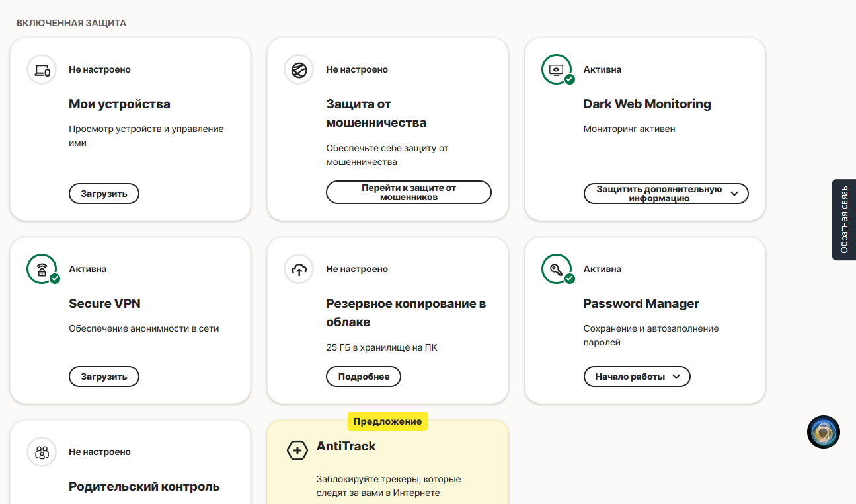This screenshot has height=504, width=856.
Task: Click the scam protection shield icon
Action: pos(299,70)
